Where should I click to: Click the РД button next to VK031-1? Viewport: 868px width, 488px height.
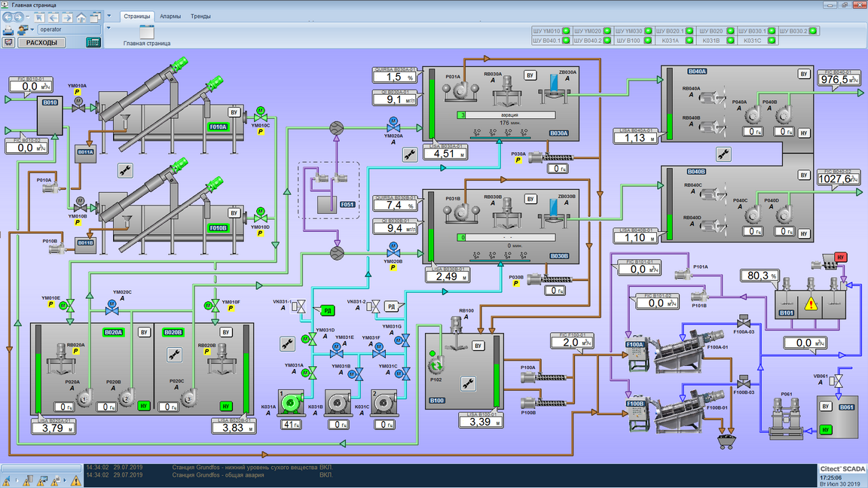(327, 311)
